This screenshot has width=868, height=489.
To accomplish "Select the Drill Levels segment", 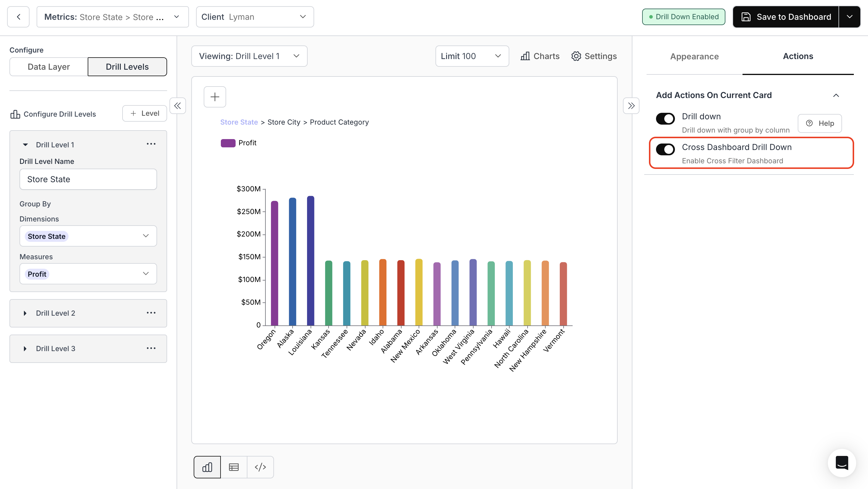I will click(127, 67).
